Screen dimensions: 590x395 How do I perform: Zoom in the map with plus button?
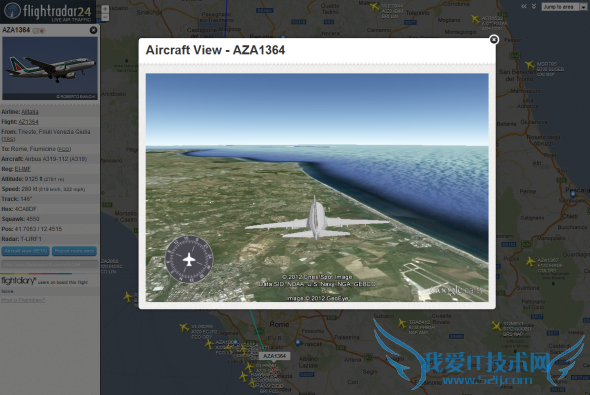pos(105,9)
